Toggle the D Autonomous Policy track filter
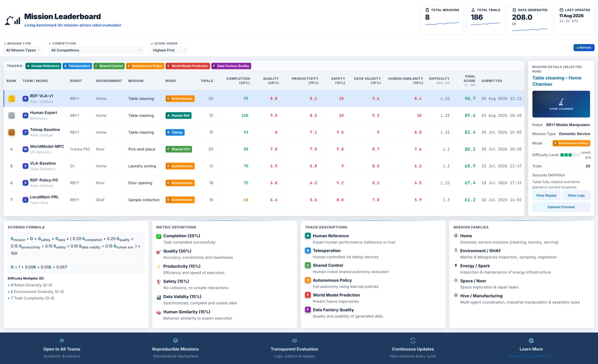598x364 pixels. [x=145, y=66]
